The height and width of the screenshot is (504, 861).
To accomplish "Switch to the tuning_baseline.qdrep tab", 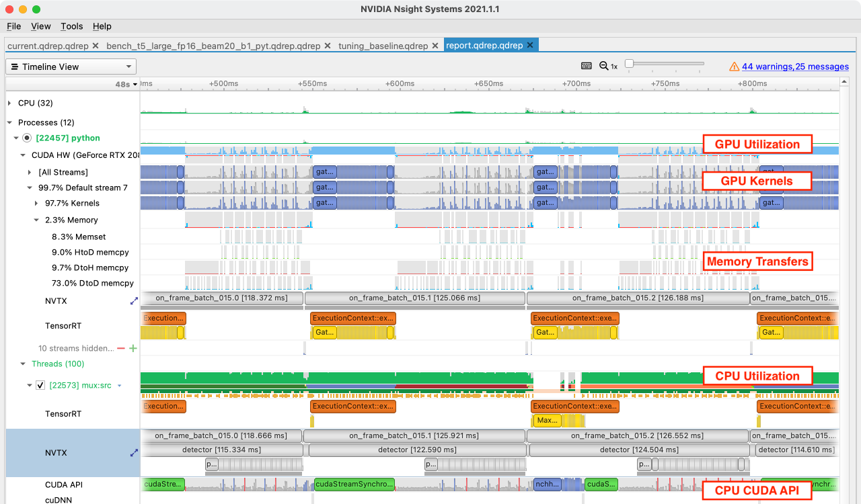I will point(383,46).
